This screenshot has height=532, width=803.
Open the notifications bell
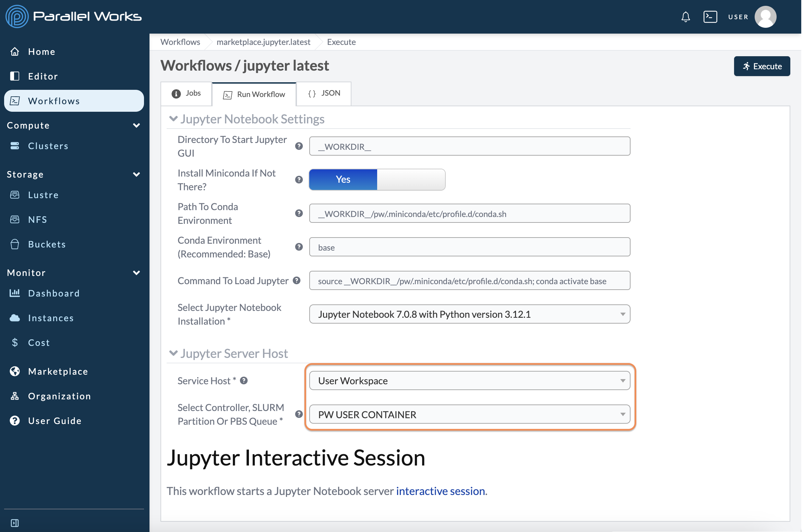tap(685, 17)
